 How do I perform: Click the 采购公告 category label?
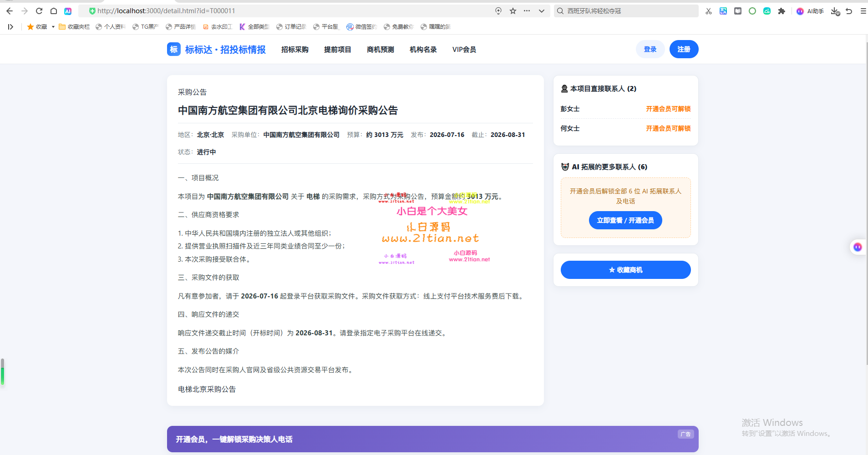point(192,92)
